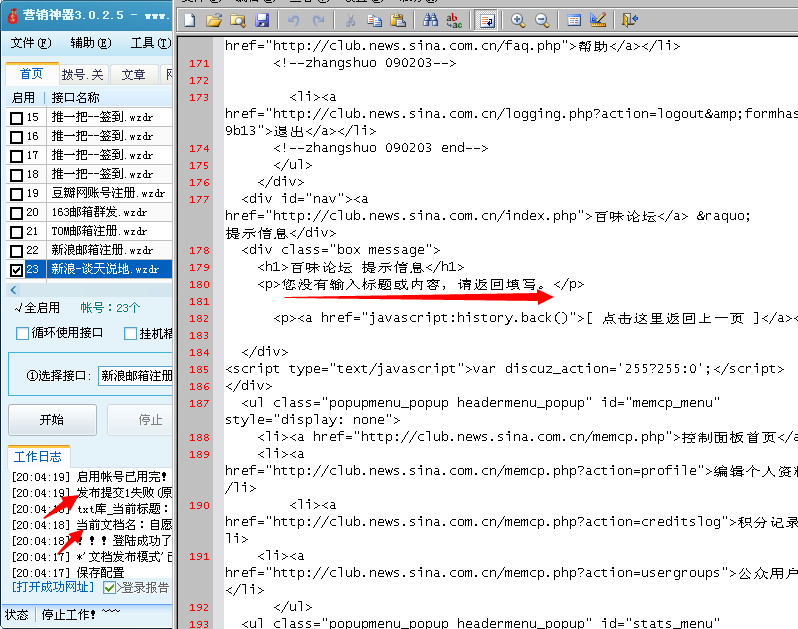Click the 开始 button
The height and width of the screenshot is (629, 798).
52,420
